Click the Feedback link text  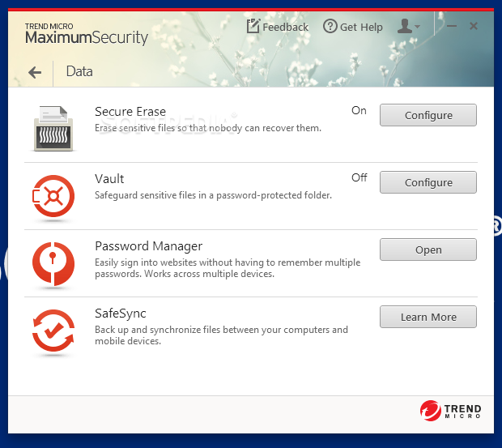point(285,27)
